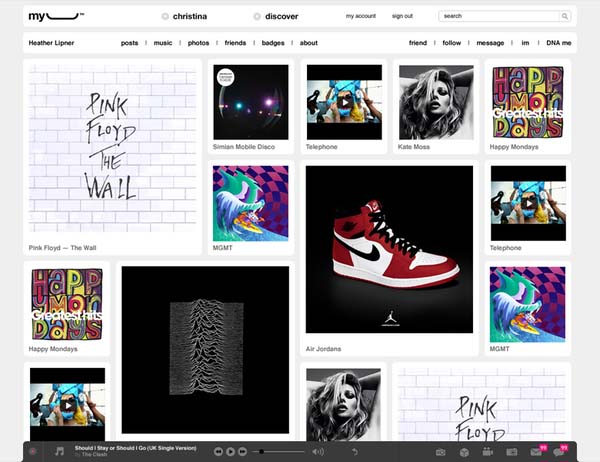Click the song title Should I Stay or Should I Go
The width and height of the screenshot is (600, 462).
point(135,448)
